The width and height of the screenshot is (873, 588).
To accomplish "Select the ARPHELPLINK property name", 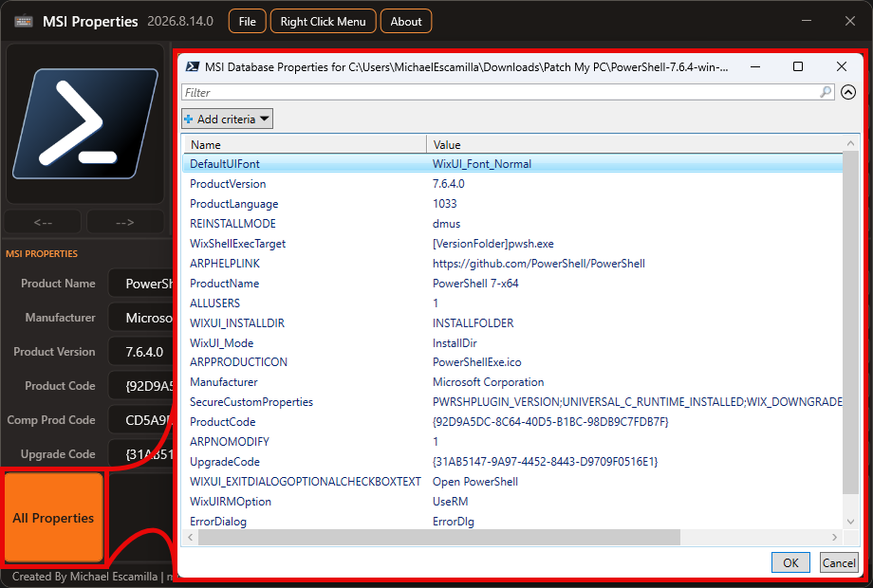I will pyautogui.click(x=225, y=263).
